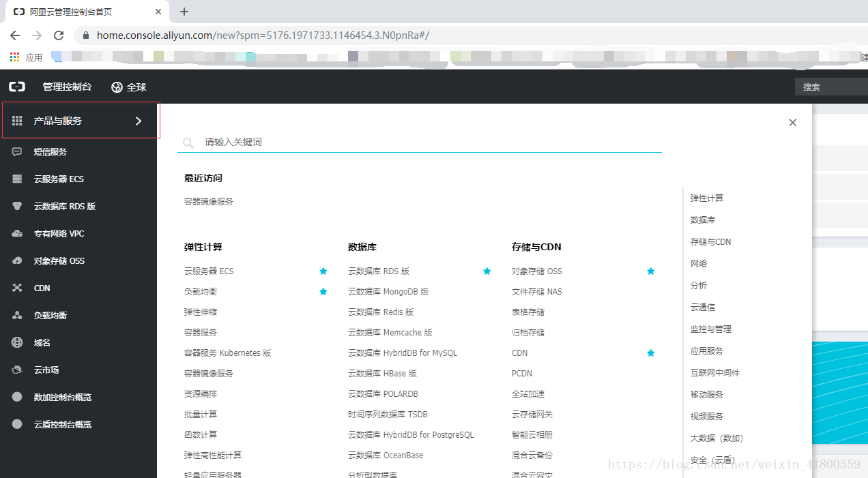The image size is (868, 478).
Task: Jump to 弹性计算 in category index
Action: (x=707, y=198)
